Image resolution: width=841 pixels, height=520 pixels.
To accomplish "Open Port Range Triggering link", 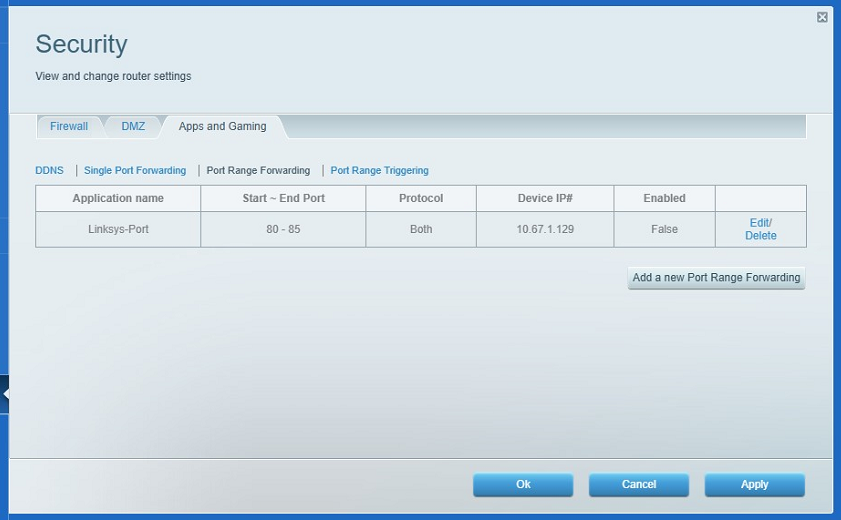I will pos(379,170).
